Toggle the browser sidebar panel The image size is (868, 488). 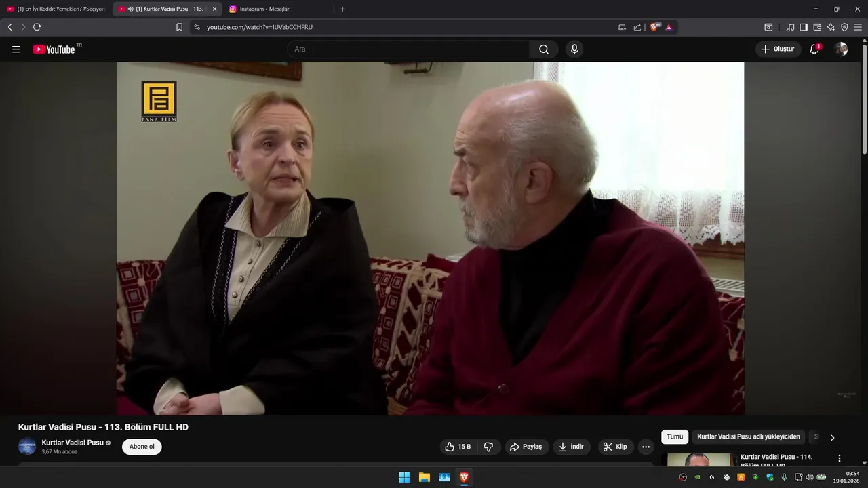[804, 27]
